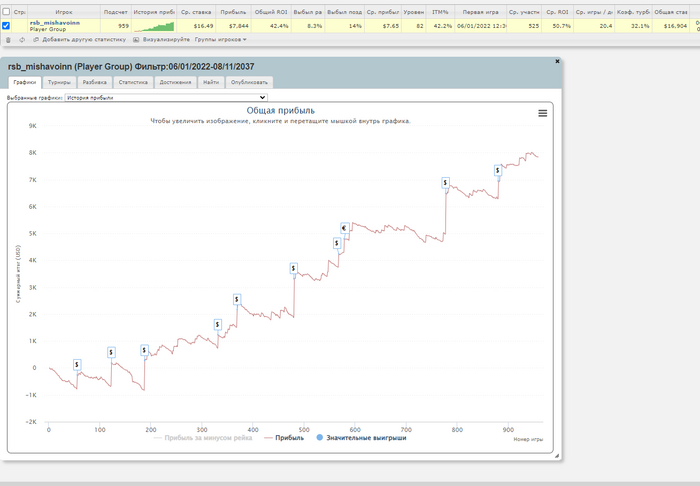Click the € significant win marker
Screen dimensions: 700x486
tap(344, 228)
